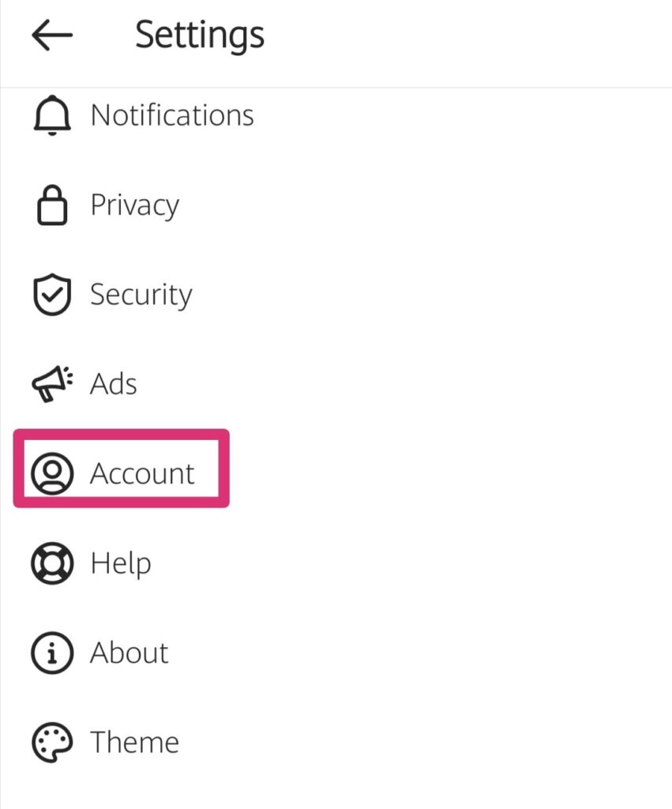Click the shield Security icon
Viewport: 672px width, 809px height.
[52, 294]
